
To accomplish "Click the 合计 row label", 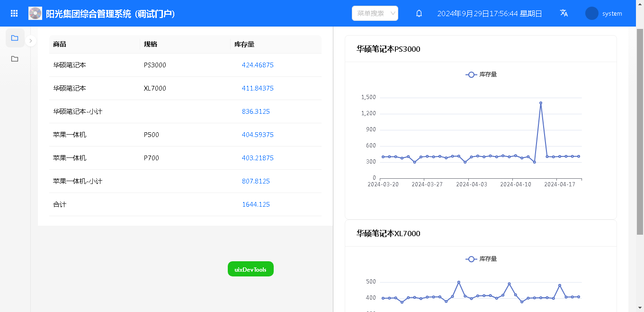I will [60, 204].
